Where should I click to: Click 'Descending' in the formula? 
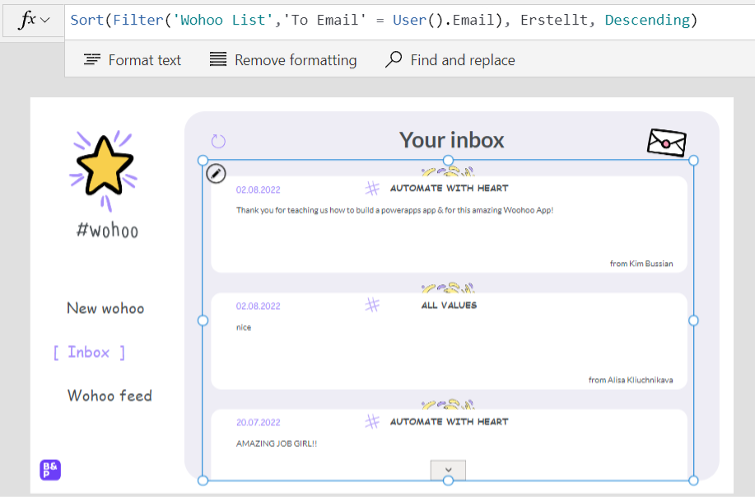tap(647, 20)
